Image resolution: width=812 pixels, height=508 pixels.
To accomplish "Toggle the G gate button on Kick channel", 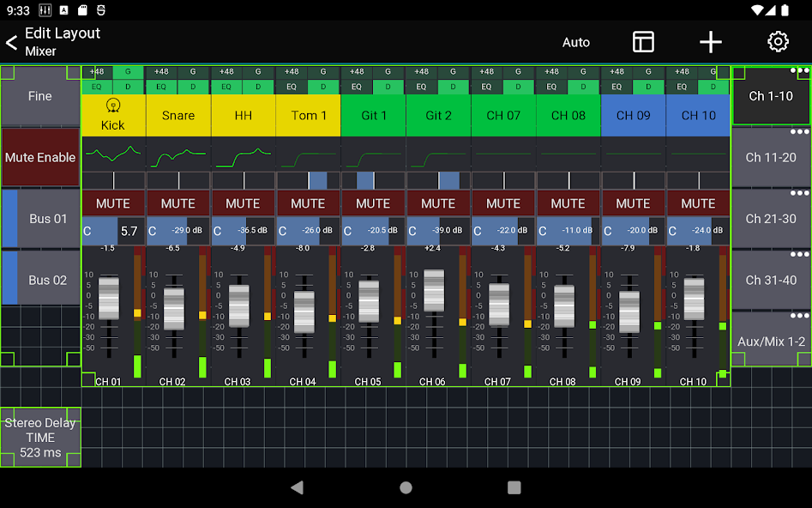I will tap(129, 71).
